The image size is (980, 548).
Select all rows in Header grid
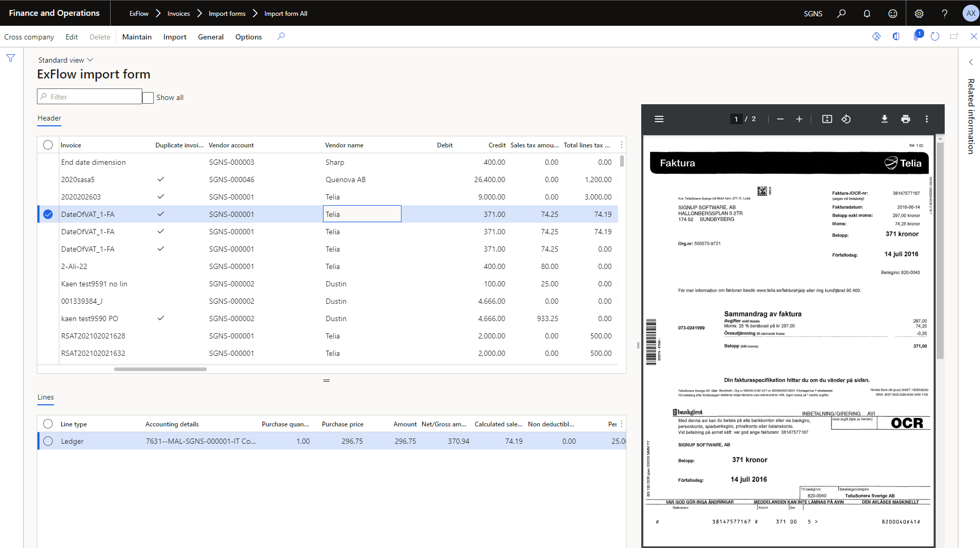(x=48, y=145)
